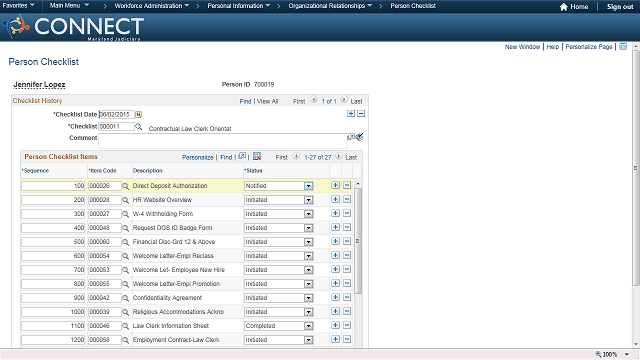Click the Personalize link for checklist items
The image size is (640, 360).
pos(198,157)
